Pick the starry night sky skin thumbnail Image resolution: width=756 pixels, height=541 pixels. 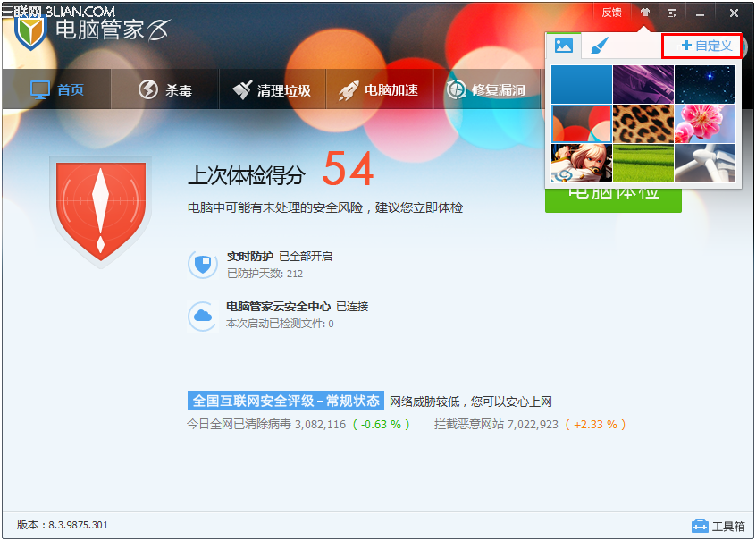tap(705, 84)
